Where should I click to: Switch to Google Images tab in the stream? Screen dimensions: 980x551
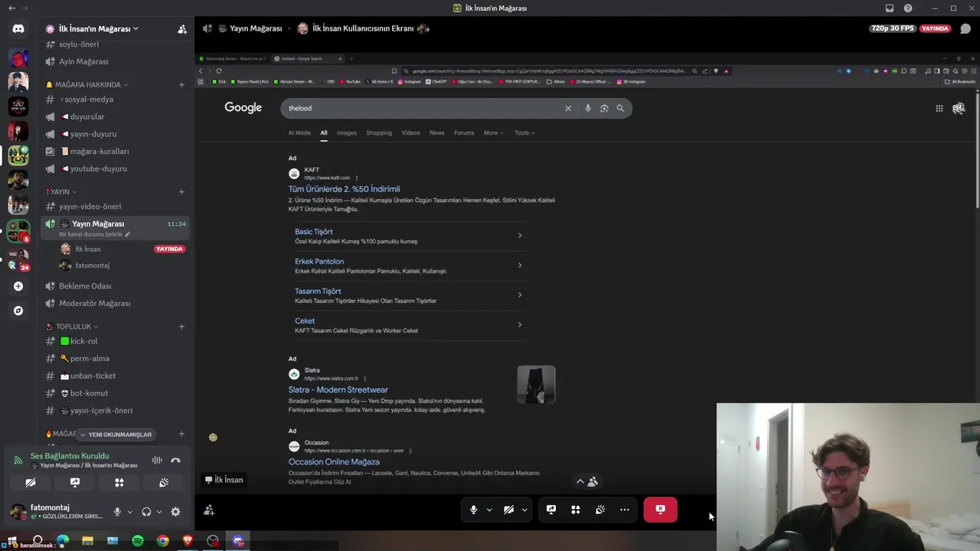tap(347, 133)
